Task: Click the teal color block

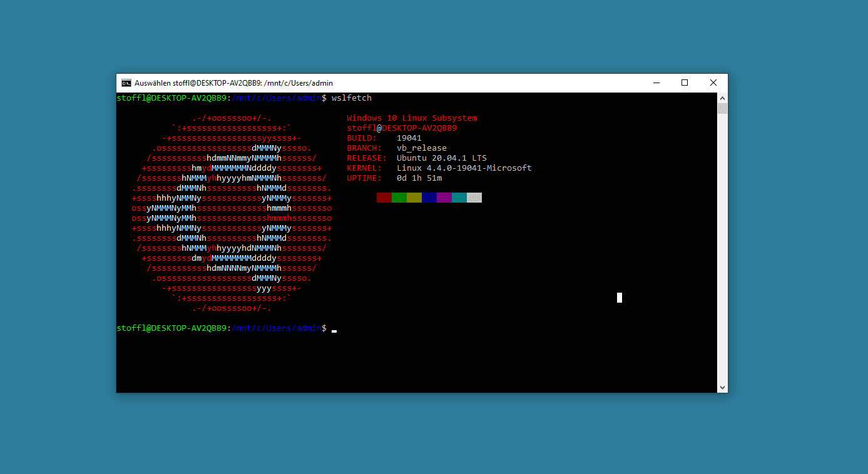Action: pyautogui.click(x=459, y=198)
